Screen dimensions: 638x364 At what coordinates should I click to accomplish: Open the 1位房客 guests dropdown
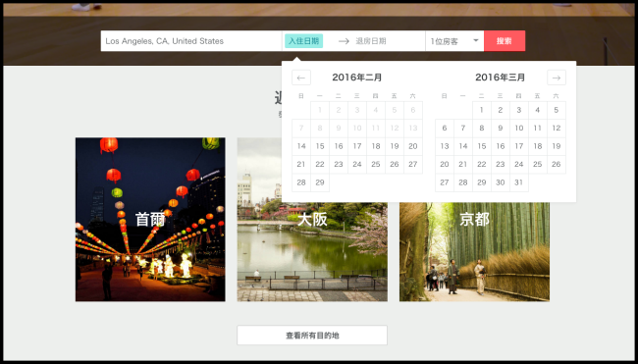pos(454,41)
